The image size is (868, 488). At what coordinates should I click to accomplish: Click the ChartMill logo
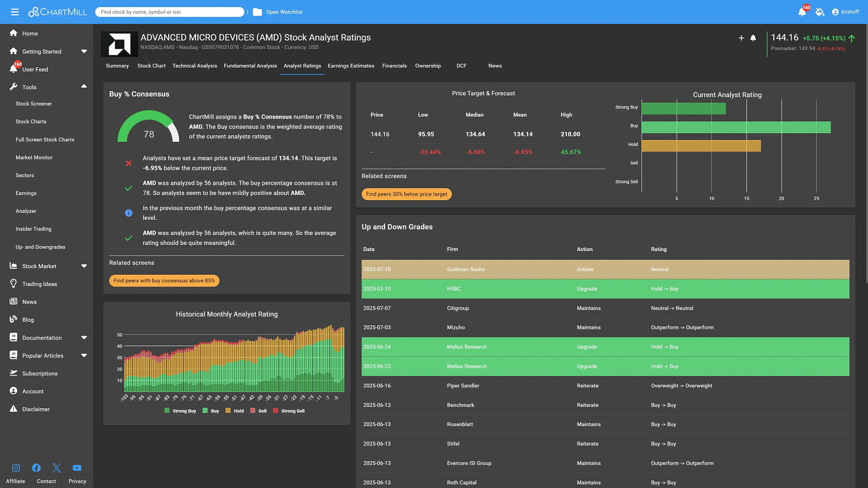tap(57, 12)
